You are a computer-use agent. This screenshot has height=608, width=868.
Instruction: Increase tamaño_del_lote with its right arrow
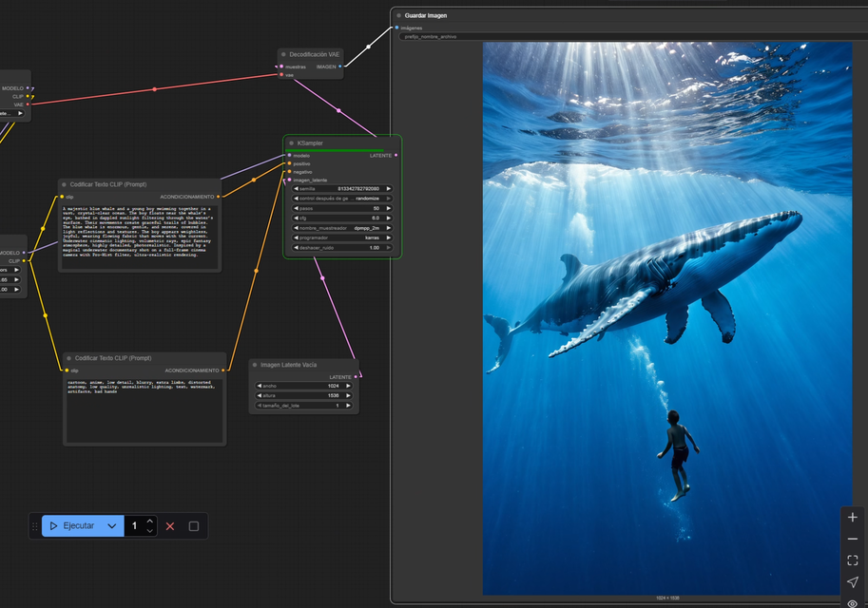(x=348, y=406)
